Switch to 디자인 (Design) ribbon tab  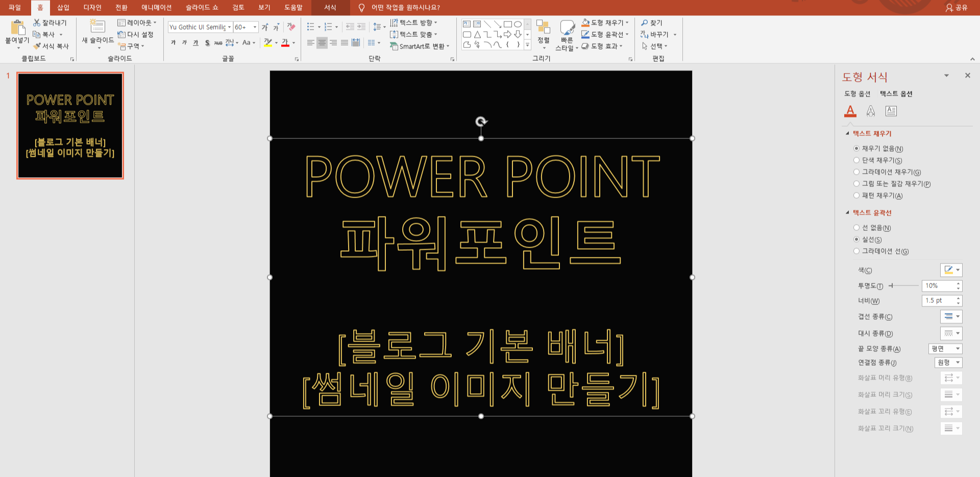point(92,8)
